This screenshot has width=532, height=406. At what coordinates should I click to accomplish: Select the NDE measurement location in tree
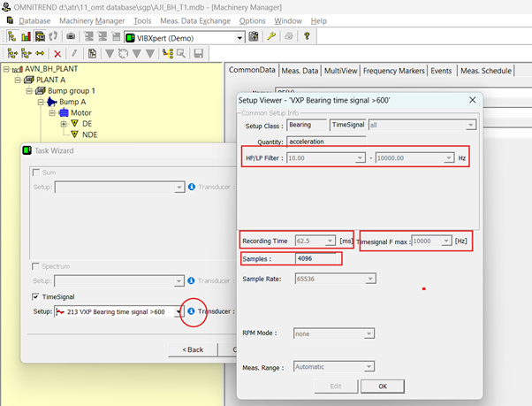coord(89,134)
